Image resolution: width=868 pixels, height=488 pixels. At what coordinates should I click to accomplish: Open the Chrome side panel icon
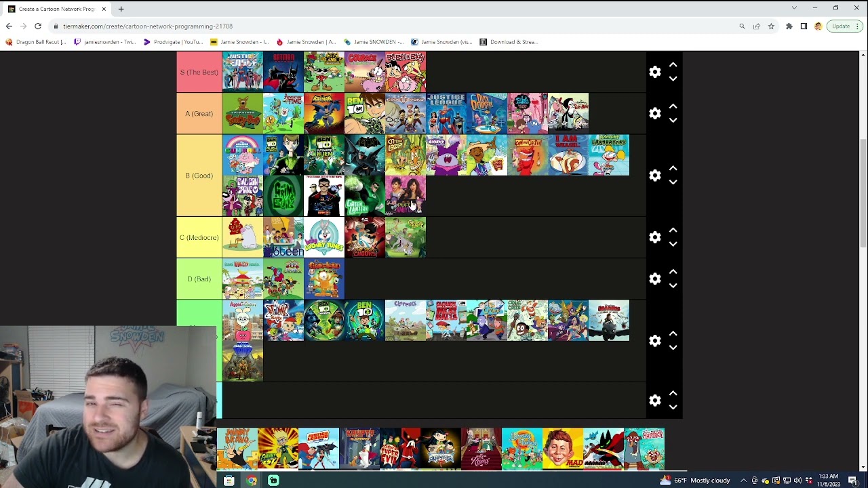(804, 26)
